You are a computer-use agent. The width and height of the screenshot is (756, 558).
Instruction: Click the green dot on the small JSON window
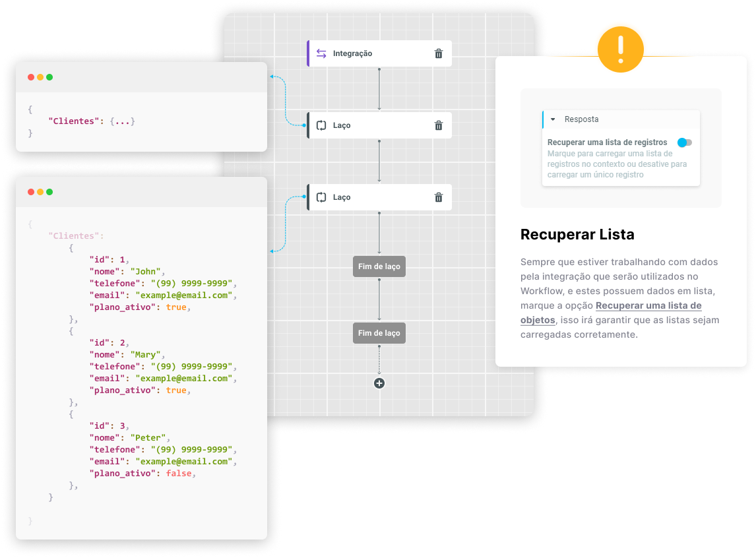pos(49,77)
